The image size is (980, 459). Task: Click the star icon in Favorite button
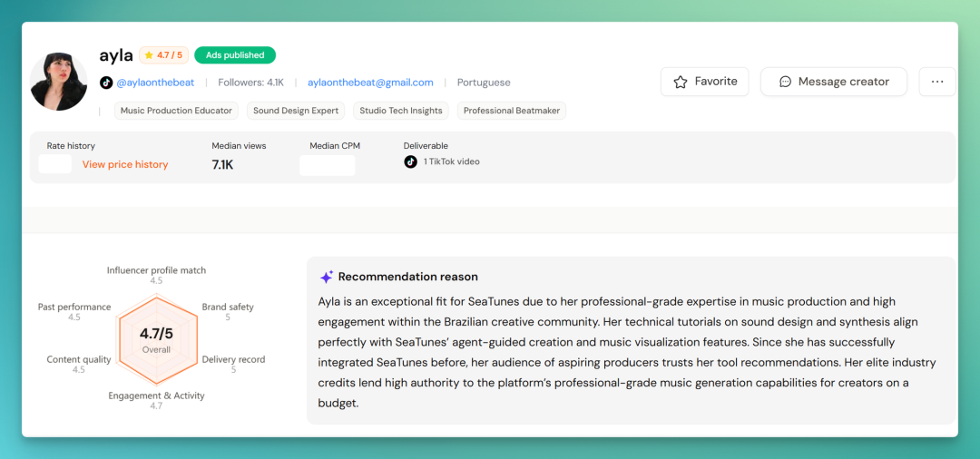coord(681,82)
